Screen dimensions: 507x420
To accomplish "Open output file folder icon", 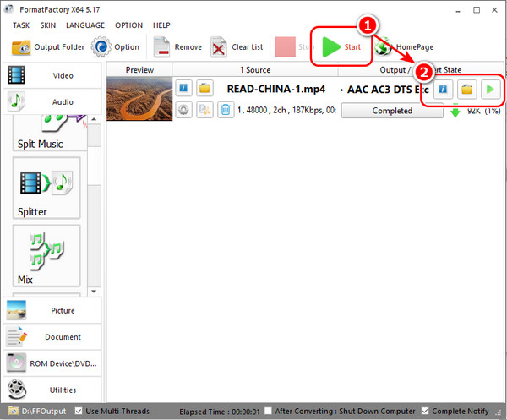I will tap(466, 90).
